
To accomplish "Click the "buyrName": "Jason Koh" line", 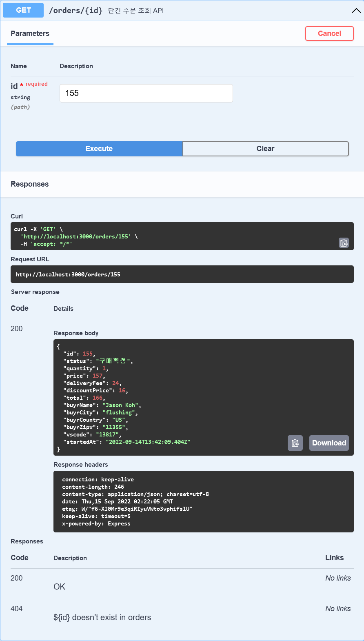I will pyautogui.click(x=102, y=405).
